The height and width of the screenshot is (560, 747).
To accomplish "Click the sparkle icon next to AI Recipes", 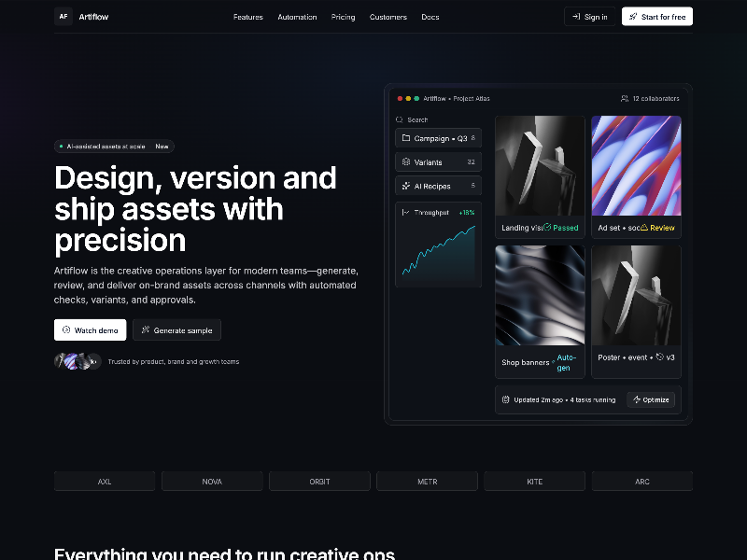I will (x=406, y=186).
